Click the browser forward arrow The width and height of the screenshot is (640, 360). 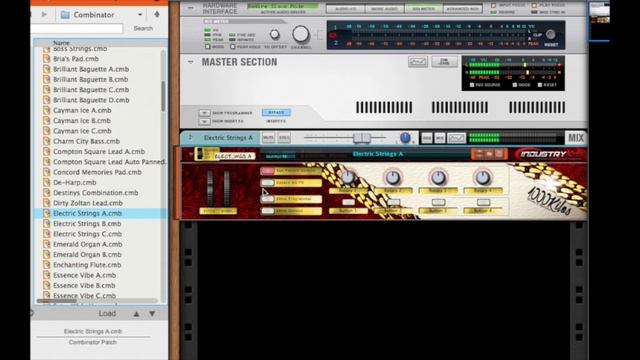click(44, 14)
